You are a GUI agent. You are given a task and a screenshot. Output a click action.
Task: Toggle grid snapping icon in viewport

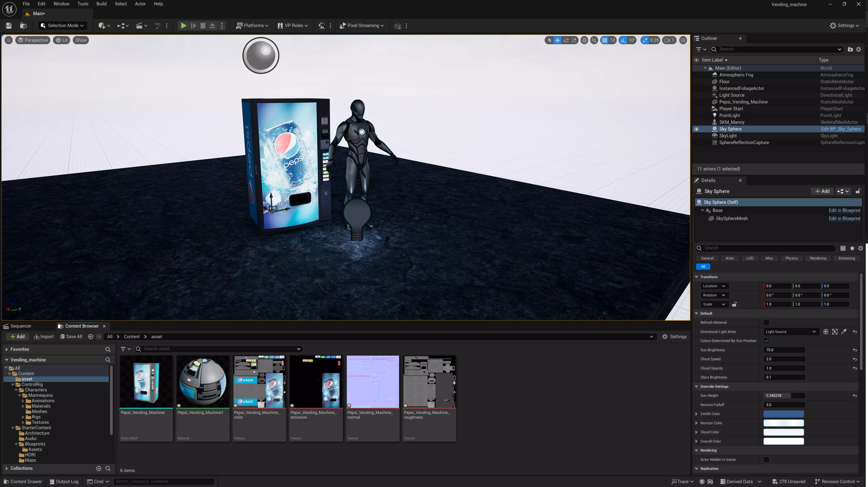coord(605,40)
